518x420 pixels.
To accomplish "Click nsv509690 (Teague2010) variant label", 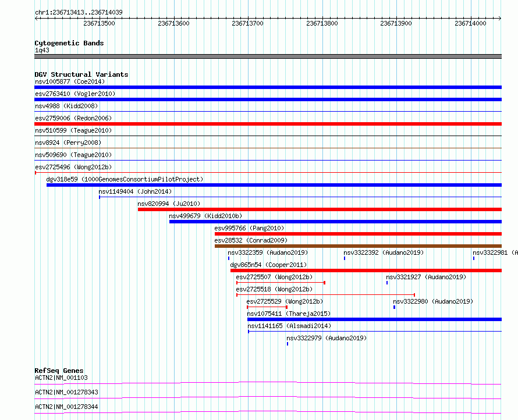I will (x=73, y=155).
